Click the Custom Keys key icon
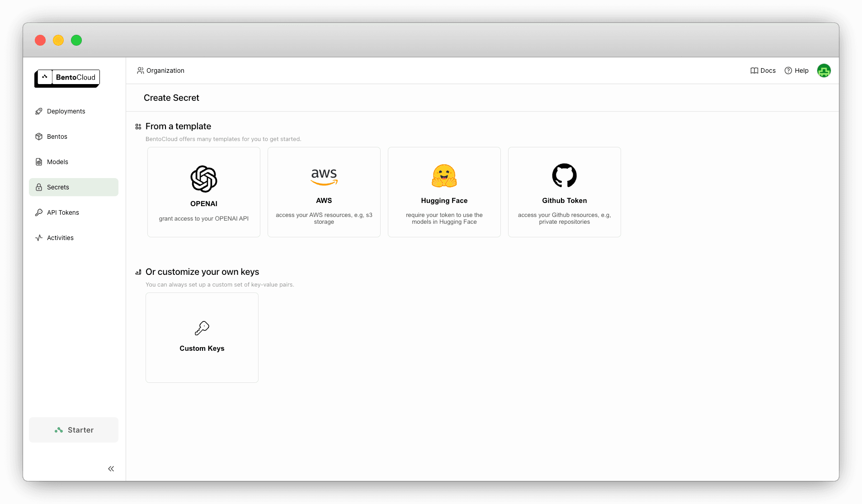Screen dimensions: 862x504 pyautogui.click(x=202, y=328)
